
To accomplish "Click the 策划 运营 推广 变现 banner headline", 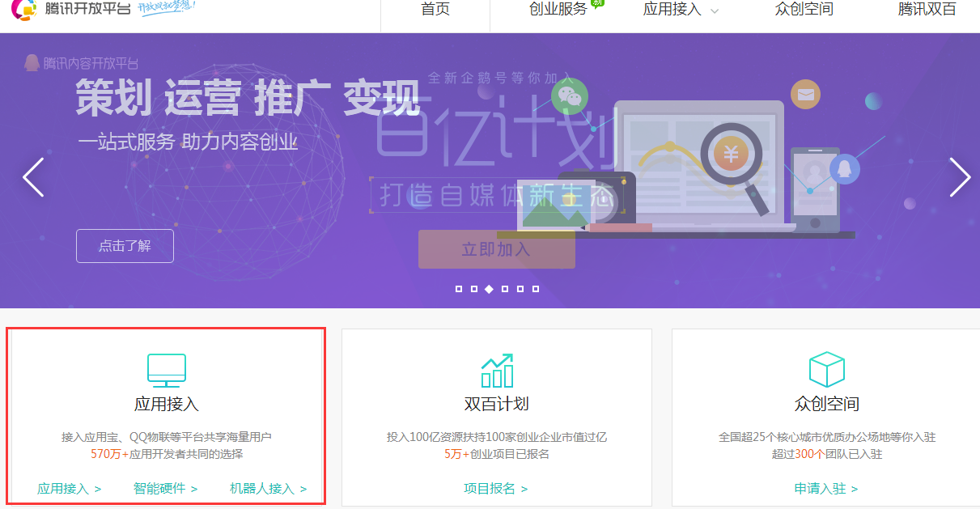I will (x=248, y=99).
